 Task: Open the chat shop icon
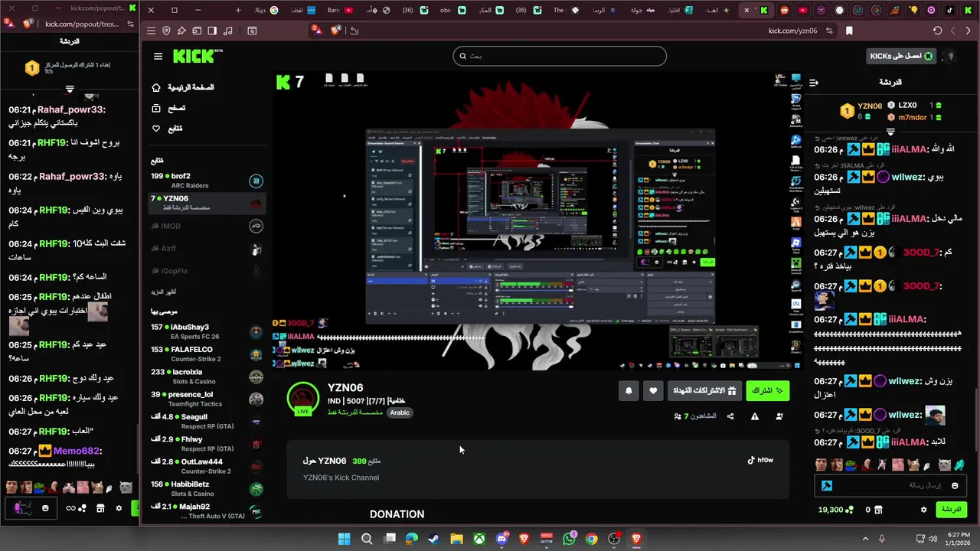coord(878,510)
